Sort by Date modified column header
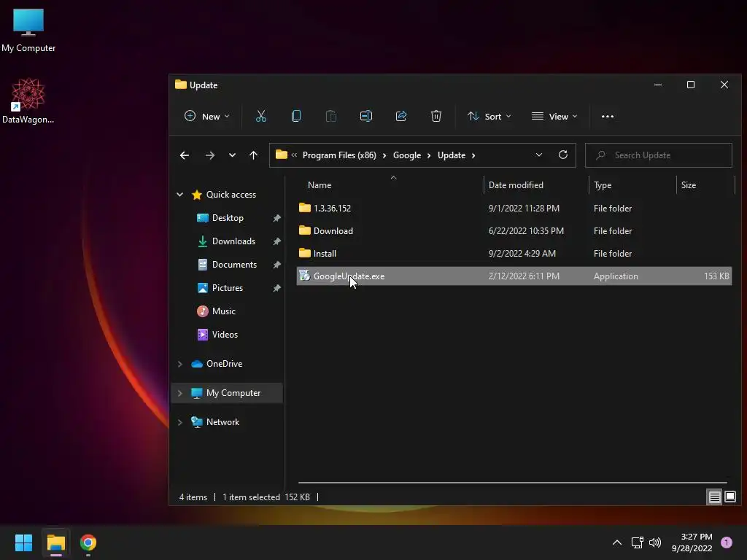Screen dimensions: 747x560 pos(516,184)
